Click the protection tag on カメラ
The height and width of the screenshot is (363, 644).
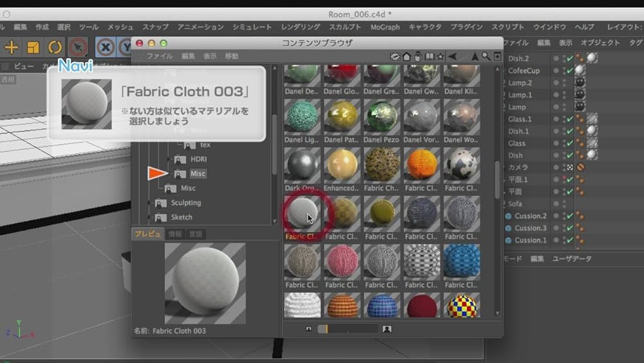coord(580,168)
